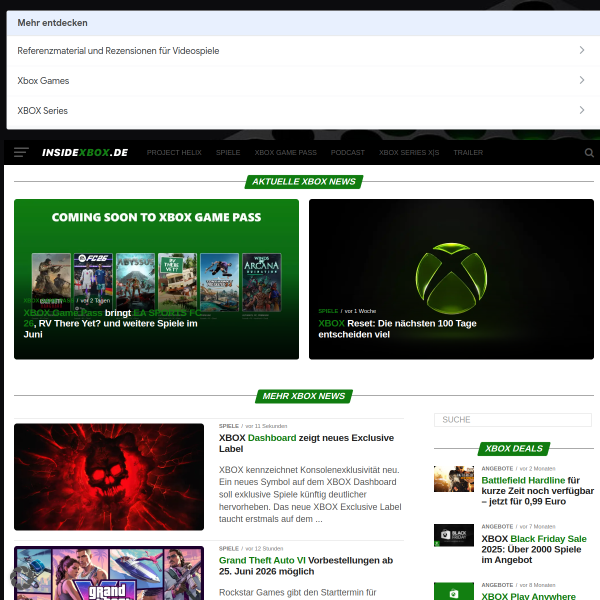
Task: Click the 'vor 12 Stunden' timestamp
Action: click(x=264, y=548)
